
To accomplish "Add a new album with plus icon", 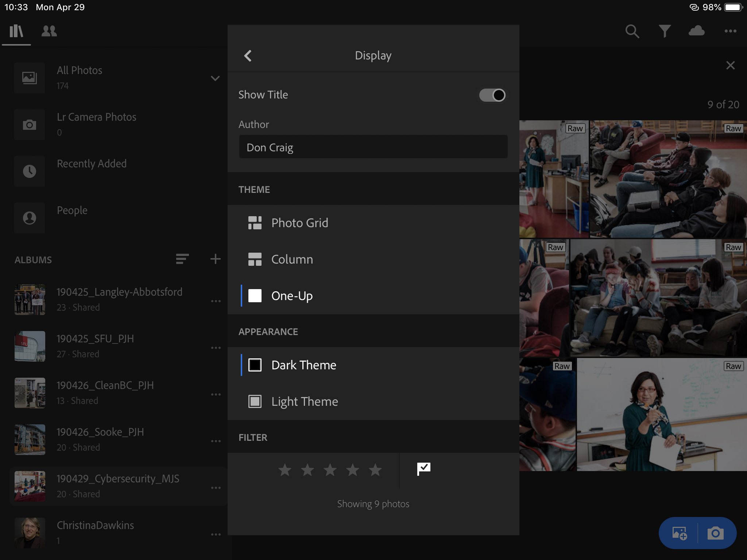I will 216,259.
